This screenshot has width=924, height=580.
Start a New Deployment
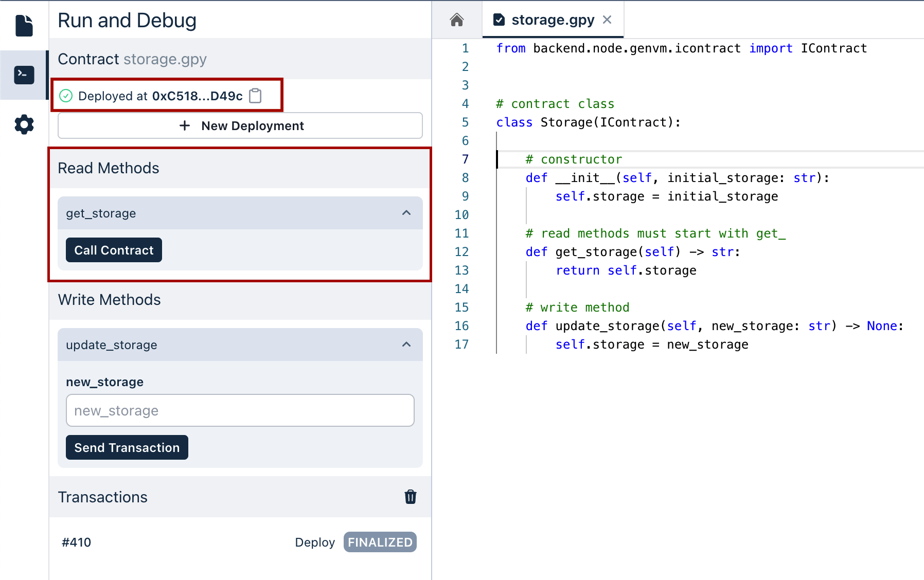[240, 125]
